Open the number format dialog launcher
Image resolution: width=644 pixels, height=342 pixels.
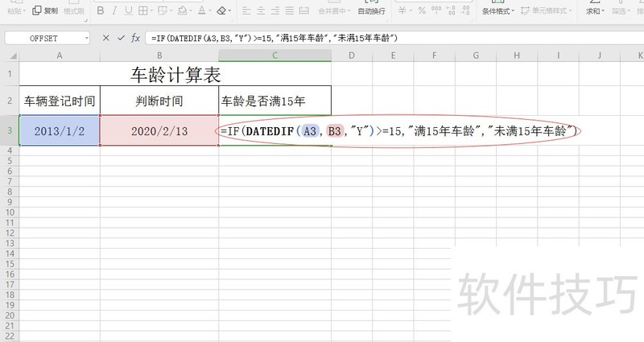(x=473, y=20)
